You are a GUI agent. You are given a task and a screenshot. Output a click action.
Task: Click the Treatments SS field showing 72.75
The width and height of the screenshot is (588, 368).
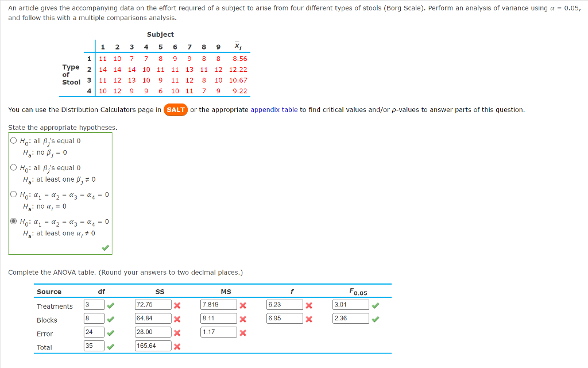coord(153,305)
